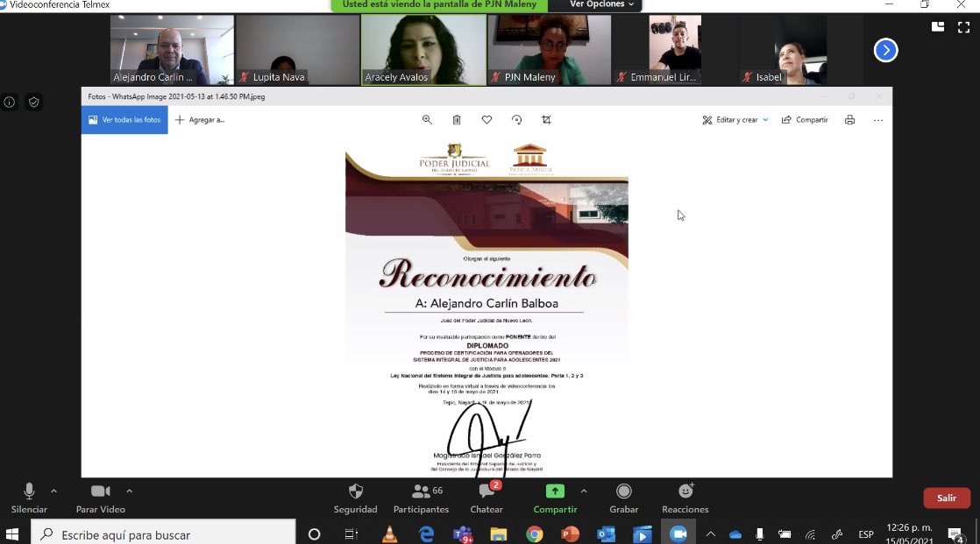The image size is (980, 544).
Task: Click Compartir in the Photos toolbar
Action: point(805,120)
